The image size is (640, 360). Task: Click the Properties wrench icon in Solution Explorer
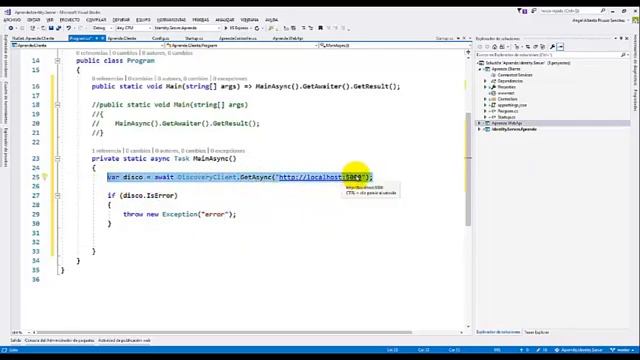click(552, 47)
